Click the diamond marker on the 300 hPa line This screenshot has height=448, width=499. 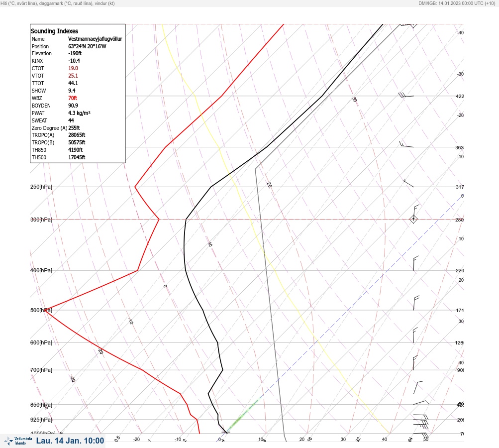point(413,219)
